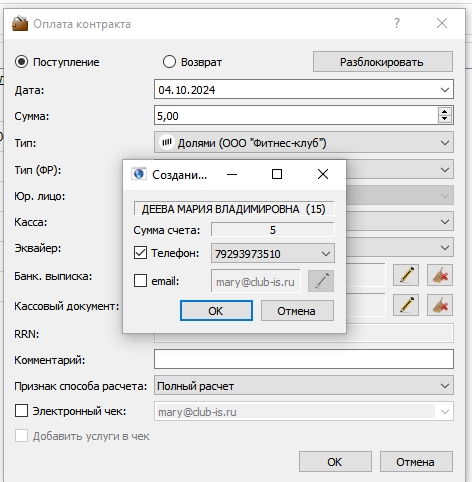Click the Банк. выписка label
The height and width of the screenshot is (482, 472).
53,276
